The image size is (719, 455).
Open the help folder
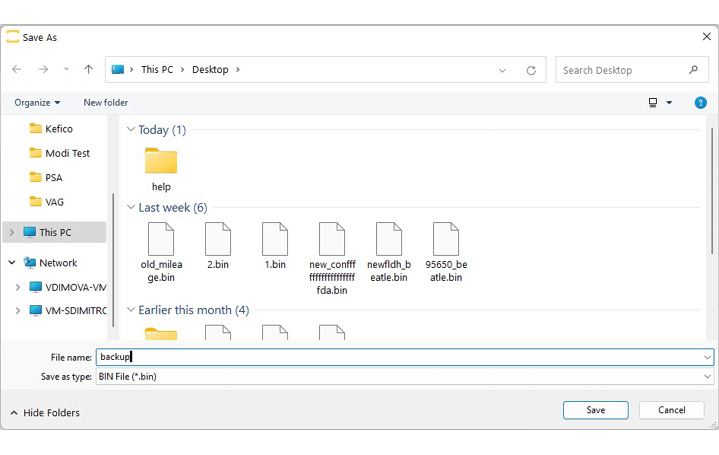tap(161, 162)
